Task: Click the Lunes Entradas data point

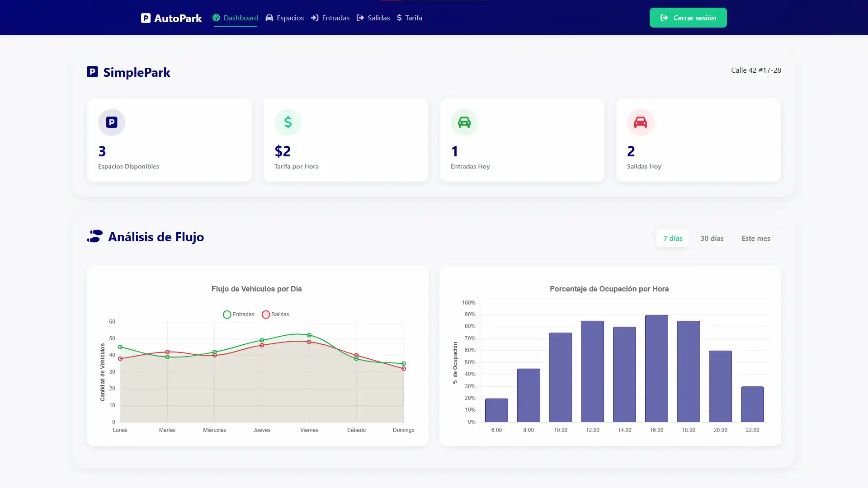Action: pyautogui.click(x=120, y=347)
